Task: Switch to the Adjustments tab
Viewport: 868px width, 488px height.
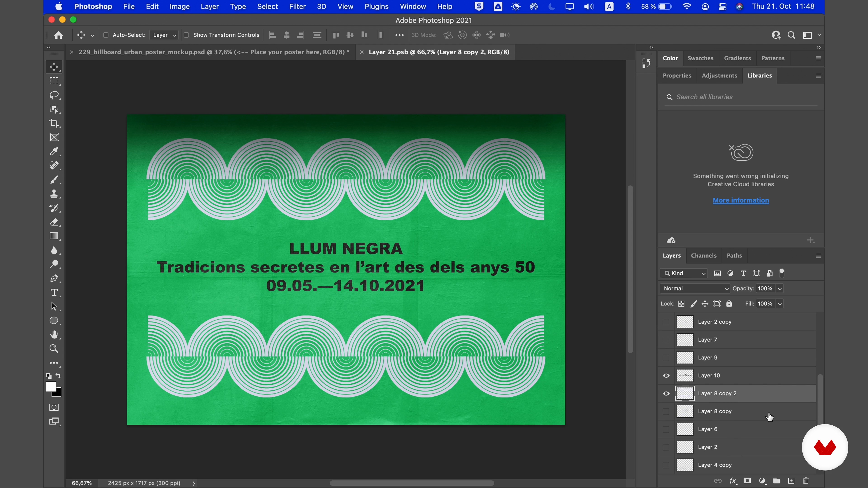Action: pos(719,75)
